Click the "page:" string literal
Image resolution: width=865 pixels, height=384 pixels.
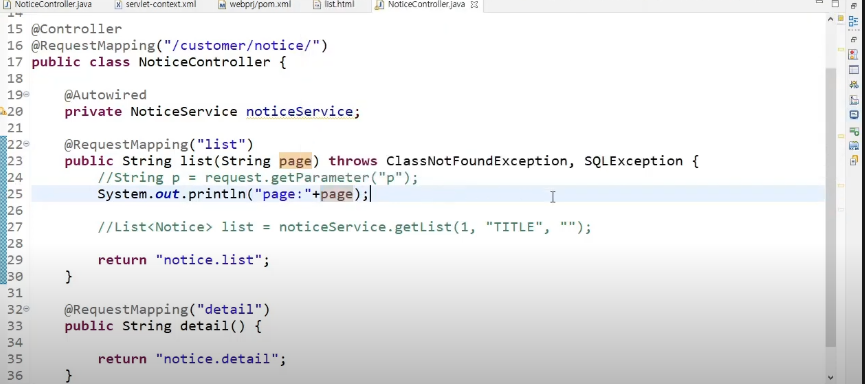[282, 194]
